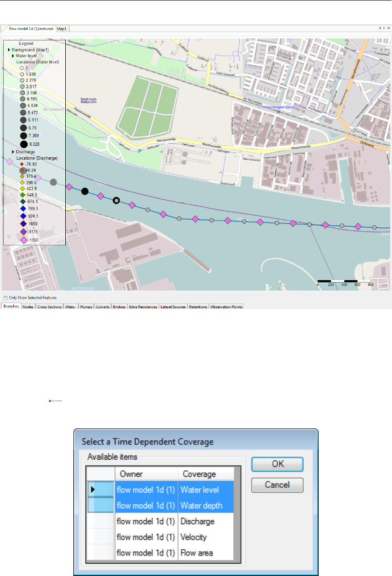This screenshot has height=576, width=392.
Task: Click the purple diamond symbol for 1175
Action: click(x=23, y=232)
